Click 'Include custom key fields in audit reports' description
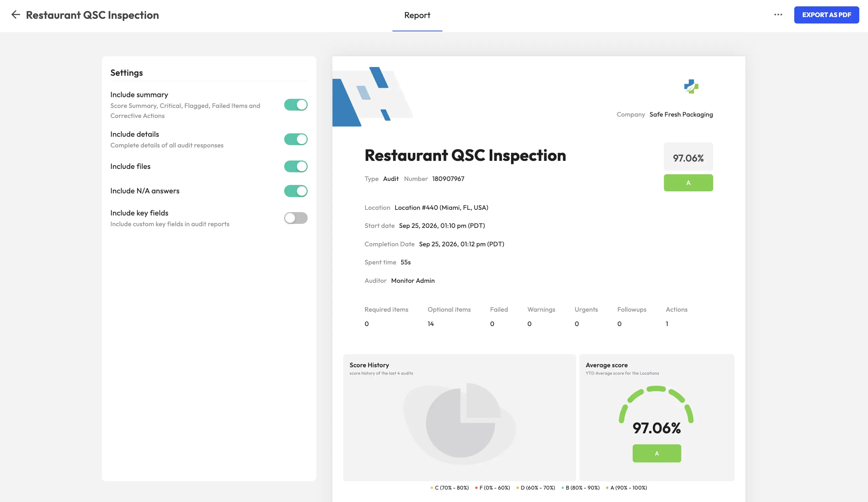This screenshot has height=502, width=868. [x=170, y=224]
